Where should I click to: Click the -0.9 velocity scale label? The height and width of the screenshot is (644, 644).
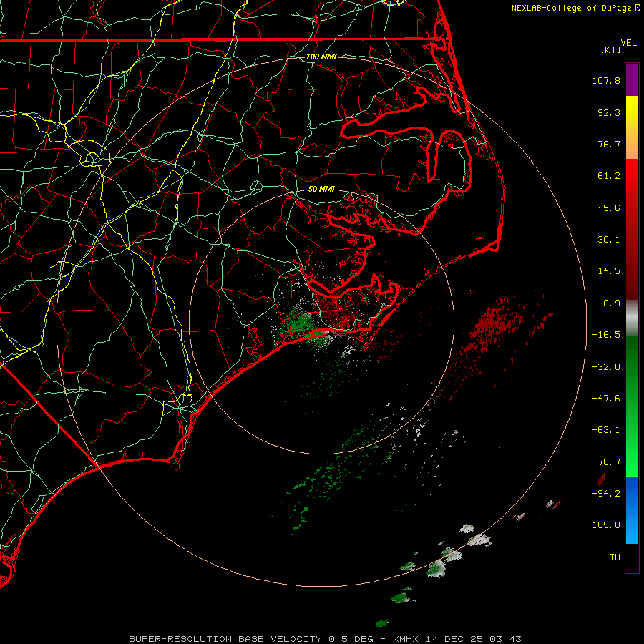[x=609, y=303]
